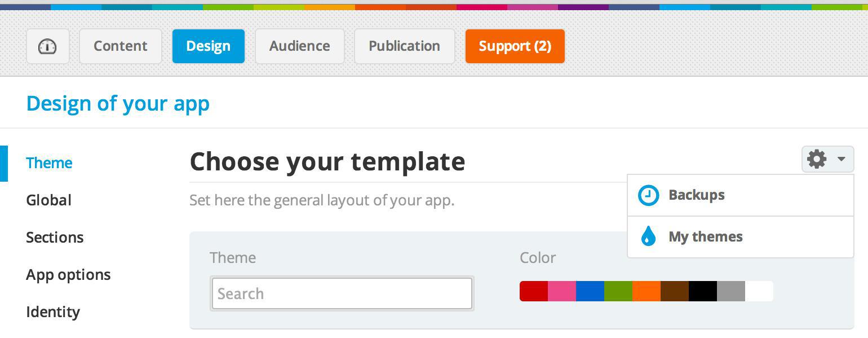Open the Content tab
Image resolution: width=868 pixels, height=338 pixels.
pyautogui.click(x=120, y=46)
